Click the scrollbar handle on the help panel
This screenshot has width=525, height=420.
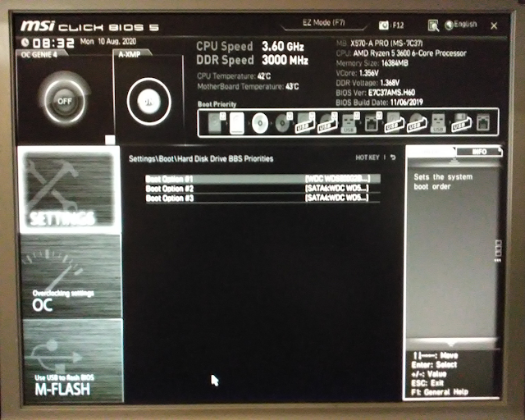pyautogui.click(x=498, y=250)
